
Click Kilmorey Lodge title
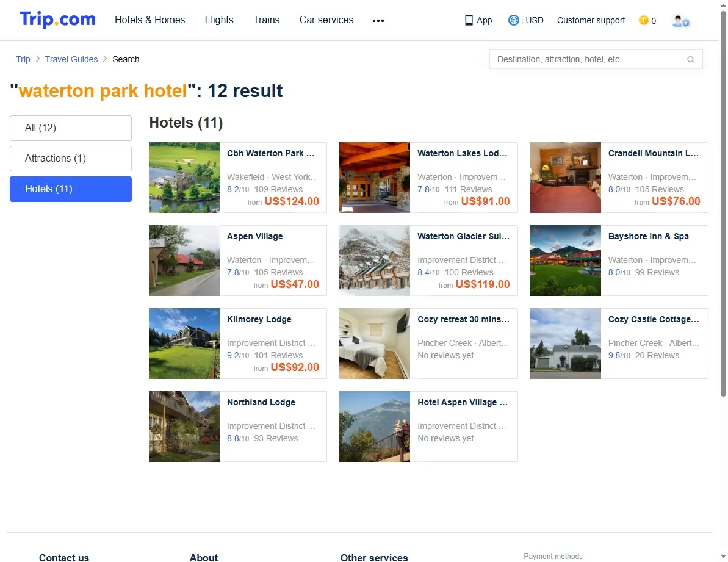click(x=259, y=320)
